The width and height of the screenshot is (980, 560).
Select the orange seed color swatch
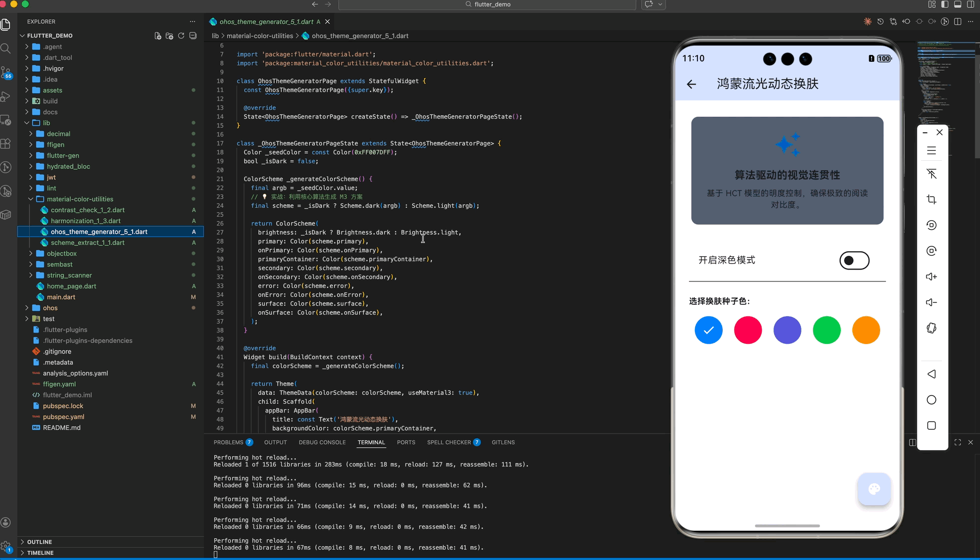[866, 330]
